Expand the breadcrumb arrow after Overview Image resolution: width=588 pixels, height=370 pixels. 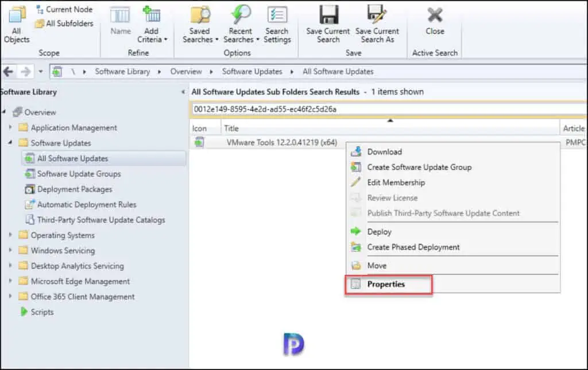coord(211,72)
